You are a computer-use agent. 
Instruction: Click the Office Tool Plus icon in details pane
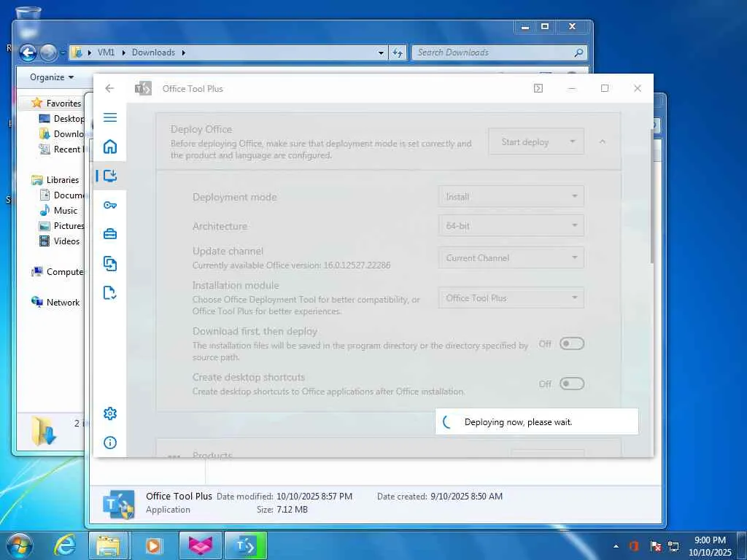point(118,504)
